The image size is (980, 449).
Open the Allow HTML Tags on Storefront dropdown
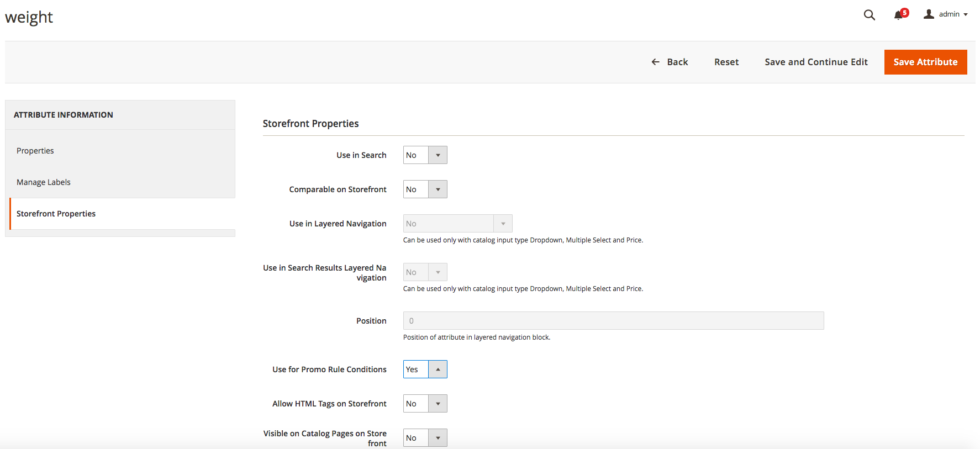(x=425, y=404)
